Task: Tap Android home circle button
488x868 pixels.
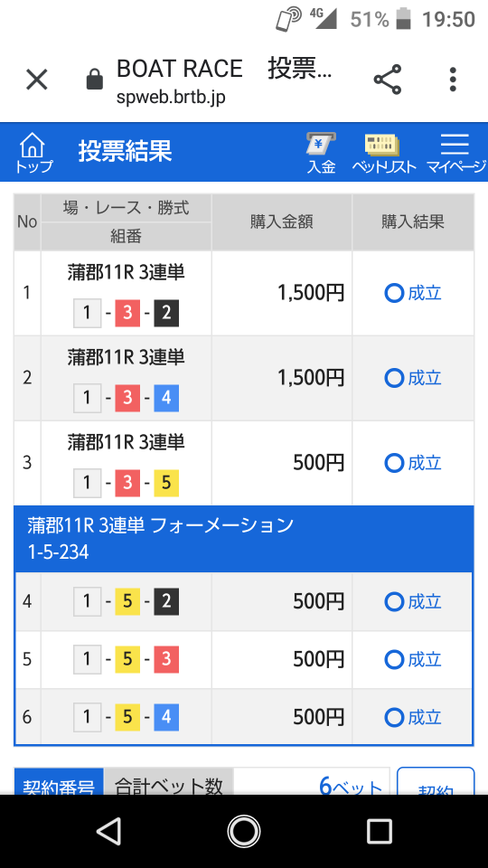Action: (x=244, y=831)
